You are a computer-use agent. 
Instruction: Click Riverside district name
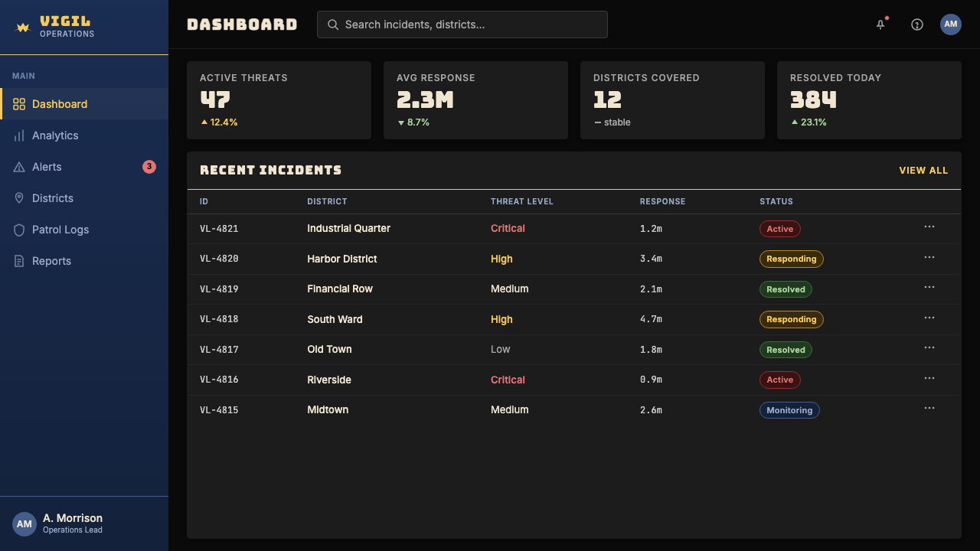click(329, 380)
